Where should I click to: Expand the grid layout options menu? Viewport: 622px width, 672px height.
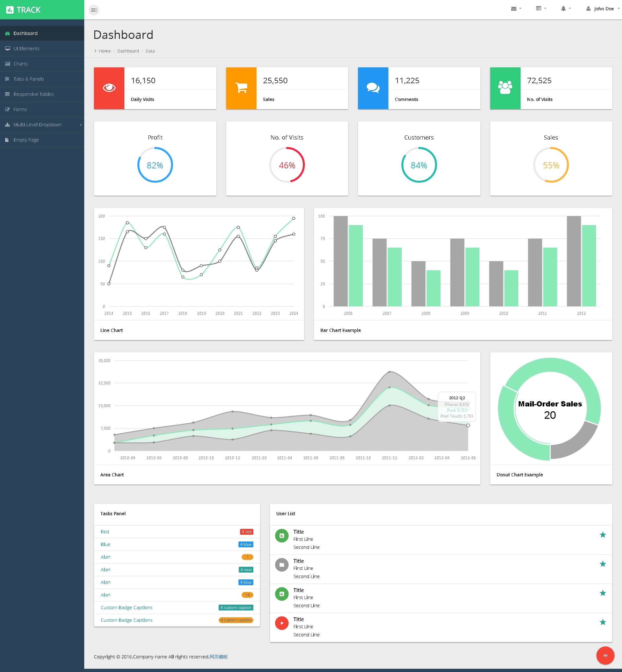point(540,9)
